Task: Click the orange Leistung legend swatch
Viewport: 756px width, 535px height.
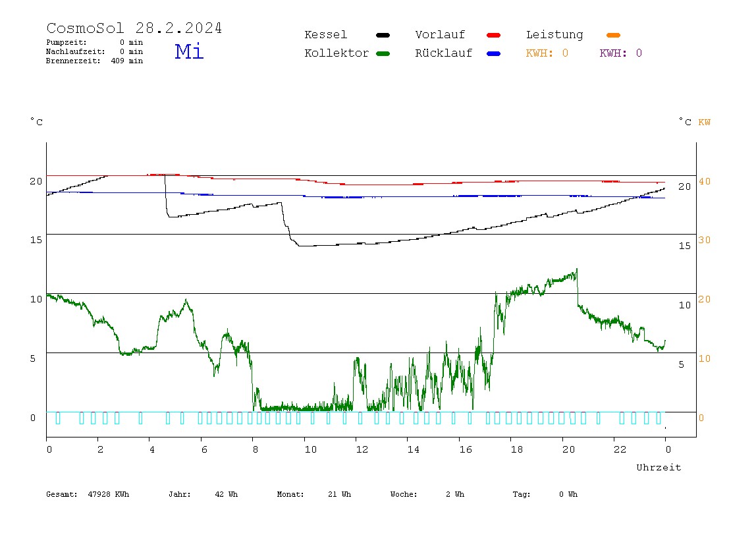Action: 613,35
